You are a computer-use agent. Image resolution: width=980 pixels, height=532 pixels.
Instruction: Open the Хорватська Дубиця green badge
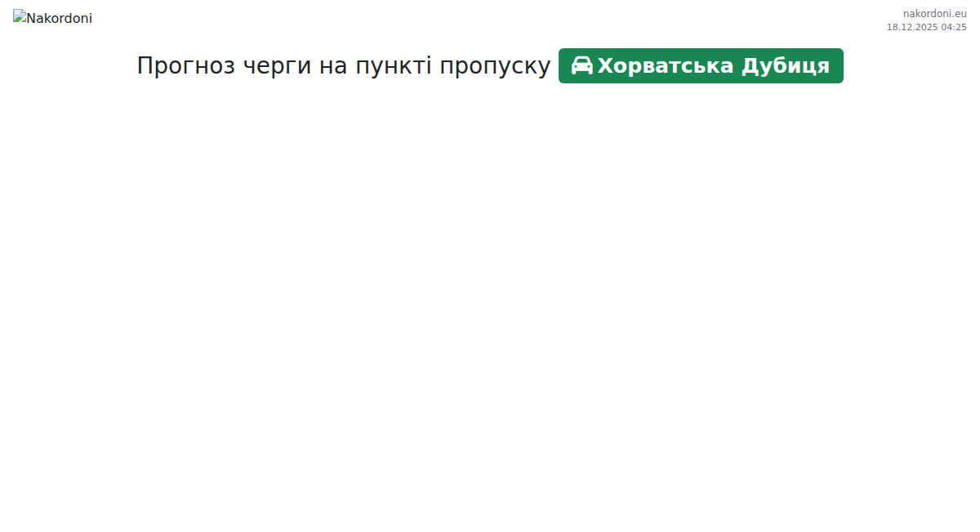[701, 65]
